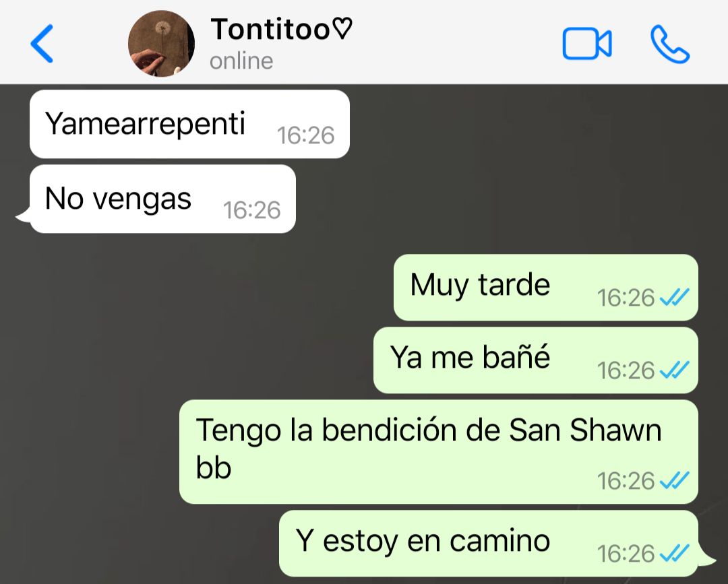Select the 'Y estoy en camino' message

point(489,543)
